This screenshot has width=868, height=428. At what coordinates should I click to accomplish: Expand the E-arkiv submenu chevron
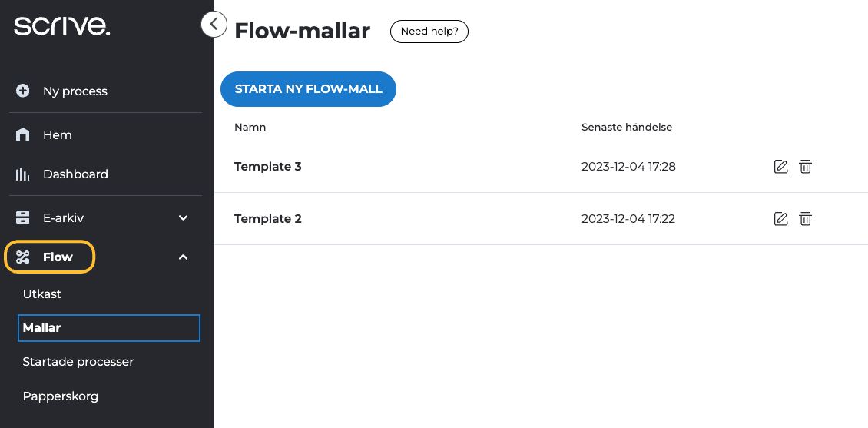click(x=184, y=218)
